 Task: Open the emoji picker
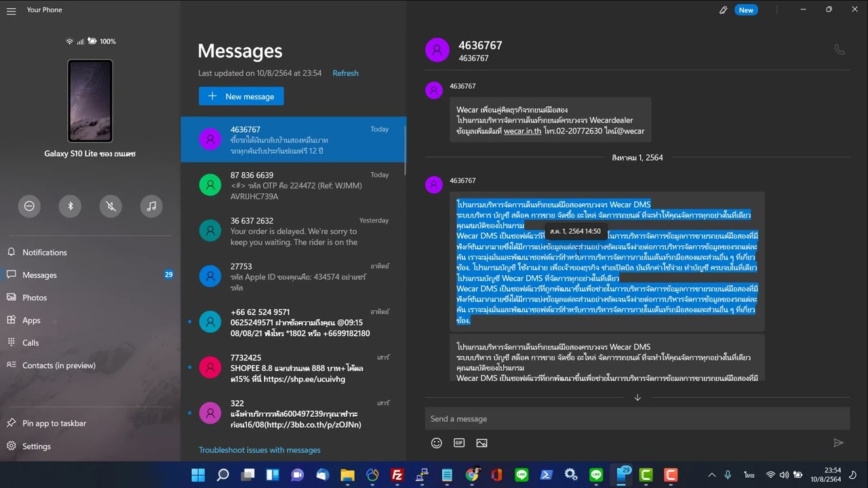pos(437,443)
